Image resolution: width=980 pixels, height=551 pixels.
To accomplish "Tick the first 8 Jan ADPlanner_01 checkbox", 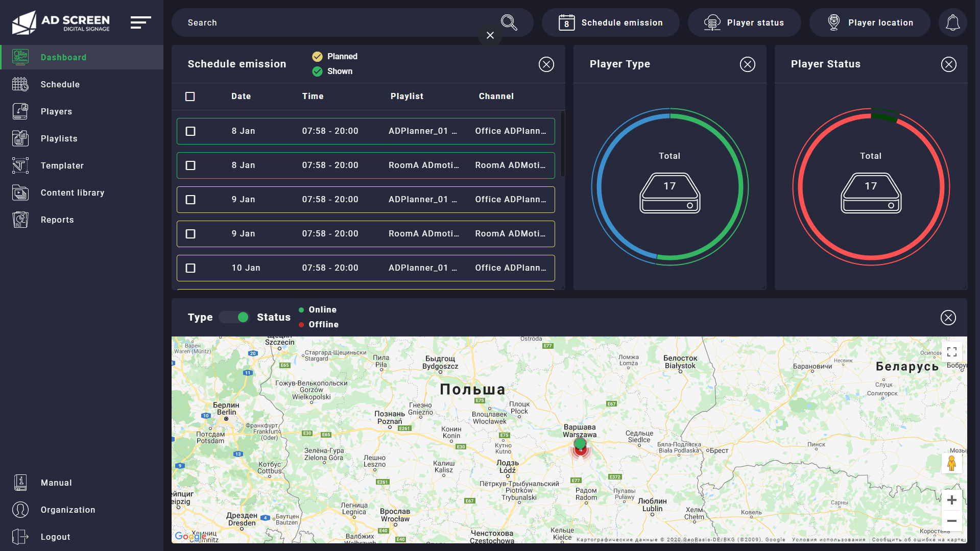I will pyautogui.click(x=190, y=131).
